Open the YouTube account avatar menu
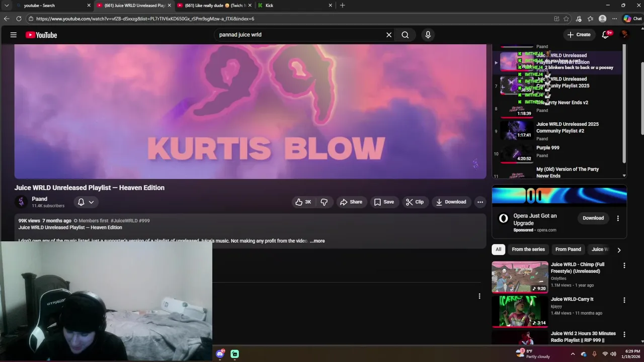This screenshot has height=362, width=644. tap(625, 35)
